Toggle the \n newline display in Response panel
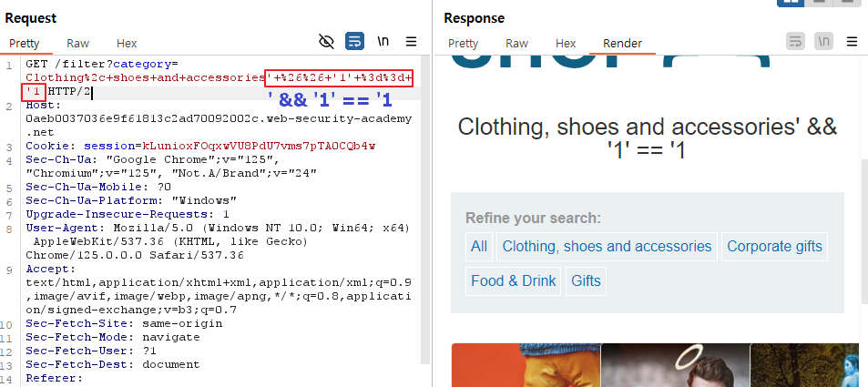This screenshot has width=868, height=387. point(823,42)
